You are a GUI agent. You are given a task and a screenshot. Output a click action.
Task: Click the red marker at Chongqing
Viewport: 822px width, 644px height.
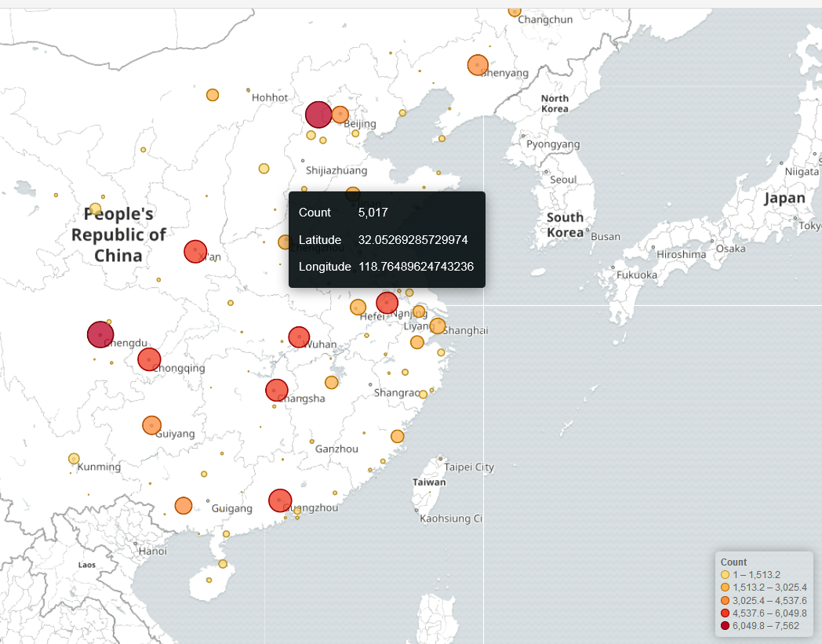pyautogui.click(x=149, y=359)
